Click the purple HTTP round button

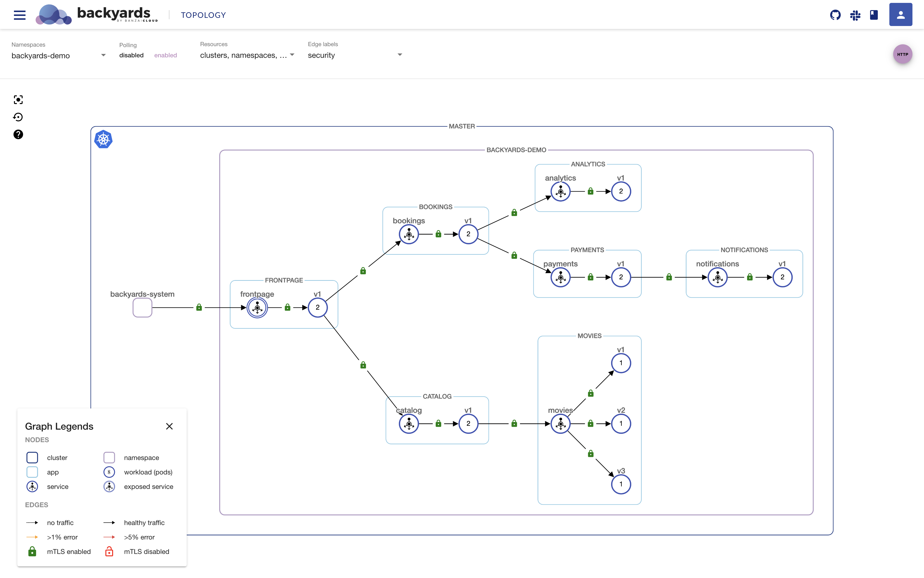point(902,54)
